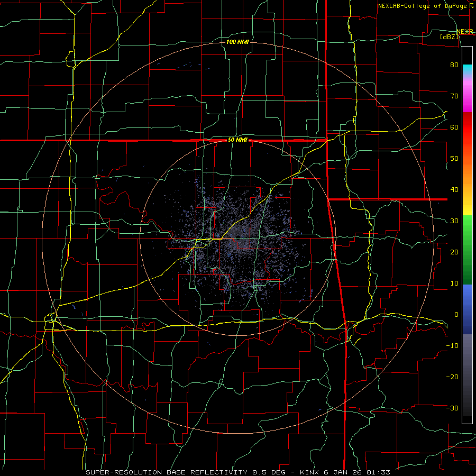This screenshot has width=476, height=476.
Task: Click the 60 value on dBZ scale
Action: coord(454,127)
